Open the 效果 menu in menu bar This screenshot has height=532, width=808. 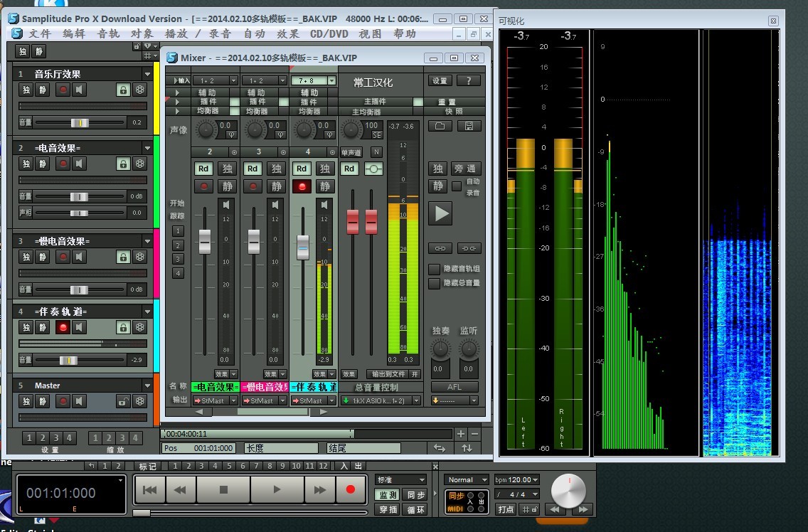pos(287,33)
